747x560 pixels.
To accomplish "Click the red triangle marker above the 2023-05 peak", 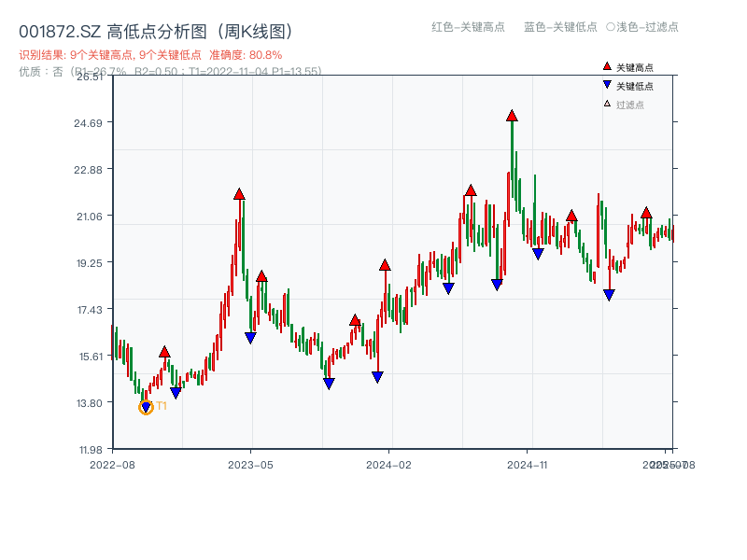I will pyautogui.click(x=240, y=196).
